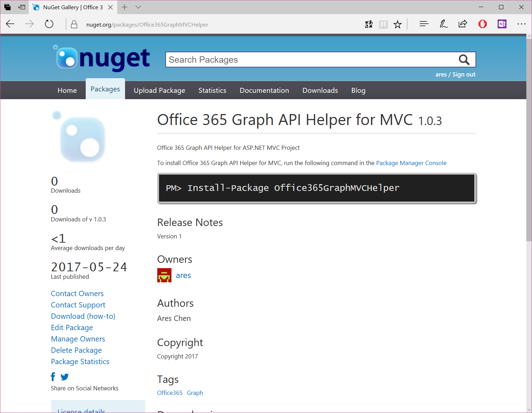Click Sign out link
The height and width of the screenshot is (413, 532).
click(464, 74)
